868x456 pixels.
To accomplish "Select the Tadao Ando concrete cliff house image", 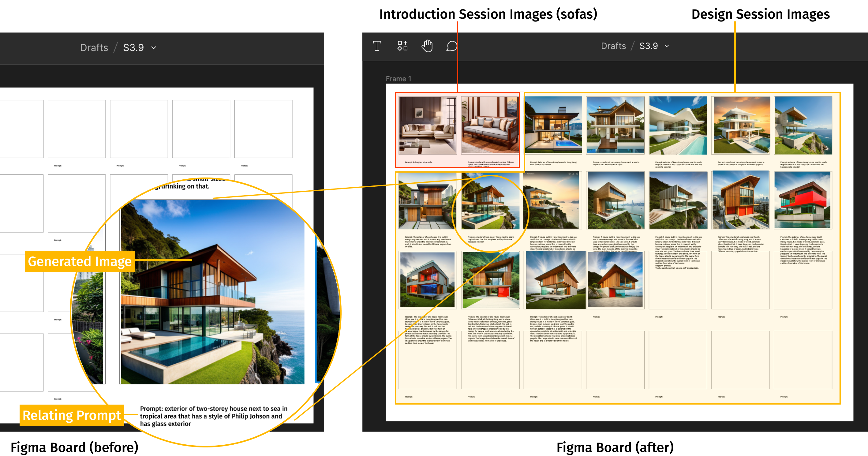I will click(803, 125).
